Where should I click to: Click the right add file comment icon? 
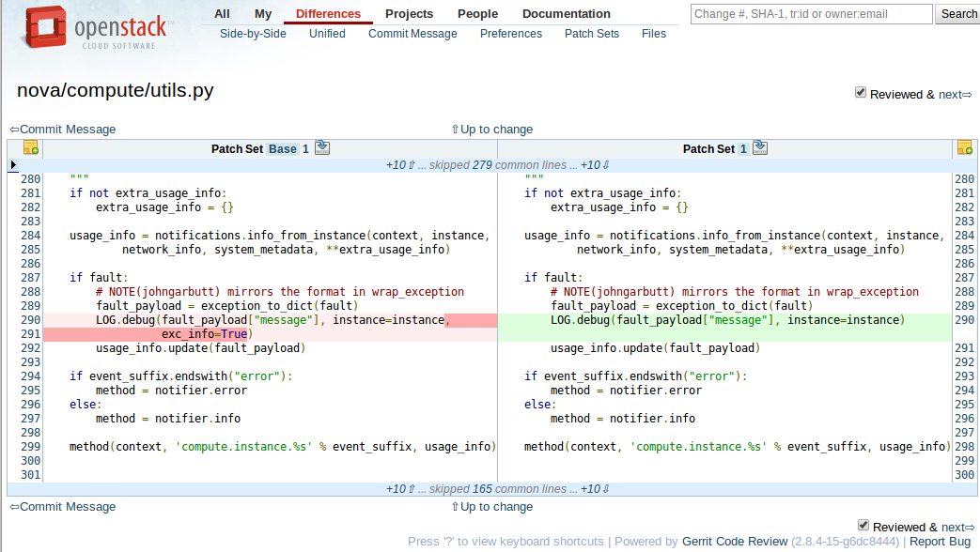[x=964, y=148]
